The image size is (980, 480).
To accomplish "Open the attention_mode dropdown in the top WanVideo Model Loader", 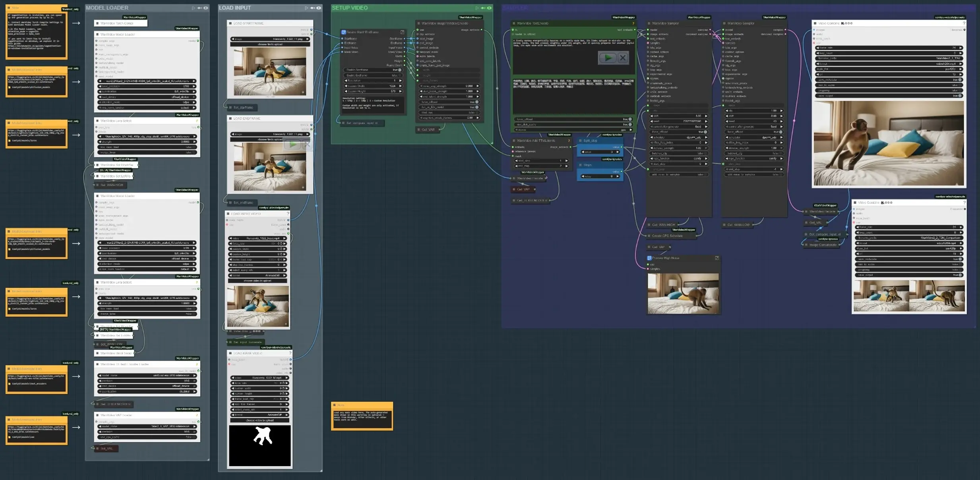I will (147, 102).
